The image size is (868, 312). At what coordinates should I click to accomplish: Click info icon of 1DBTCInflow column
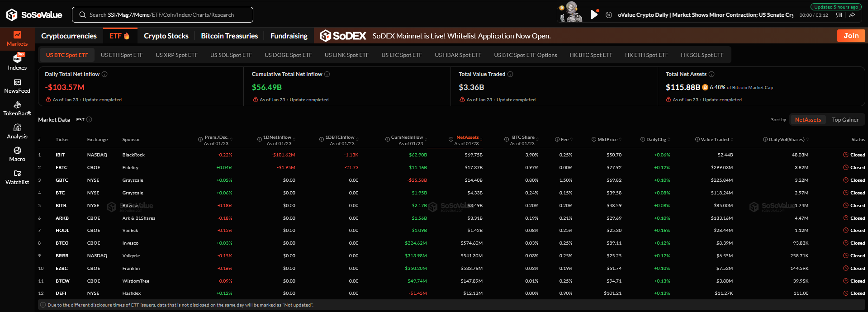coord(322,139)
